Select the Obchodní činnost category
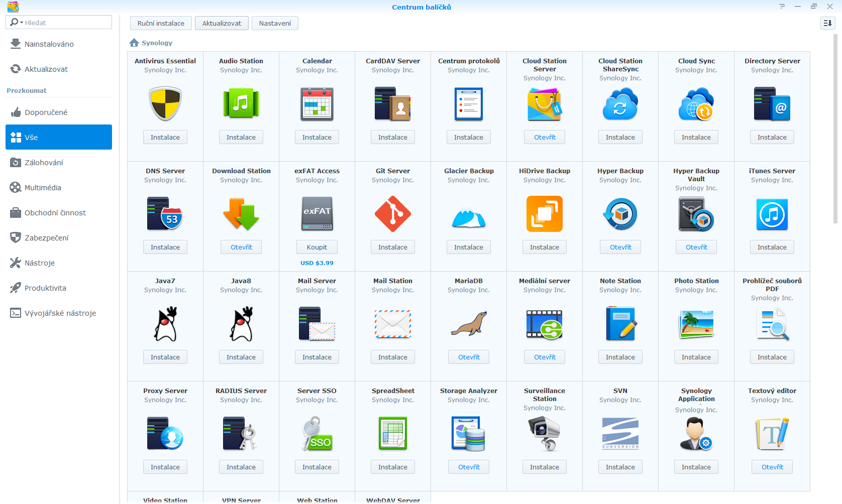Viewport: 842px width, 504px height. coord(59,213)
